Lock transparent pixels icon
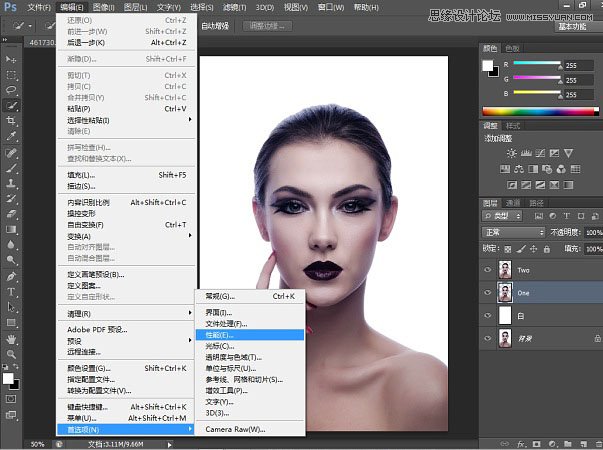603x450 pixels. tap(508, 249)
